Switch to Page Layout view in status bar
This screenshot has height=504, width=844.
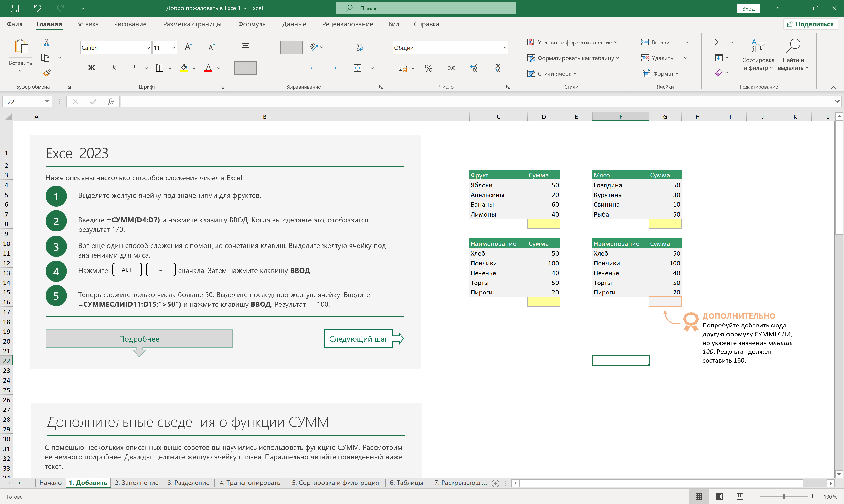click(719, 496)
